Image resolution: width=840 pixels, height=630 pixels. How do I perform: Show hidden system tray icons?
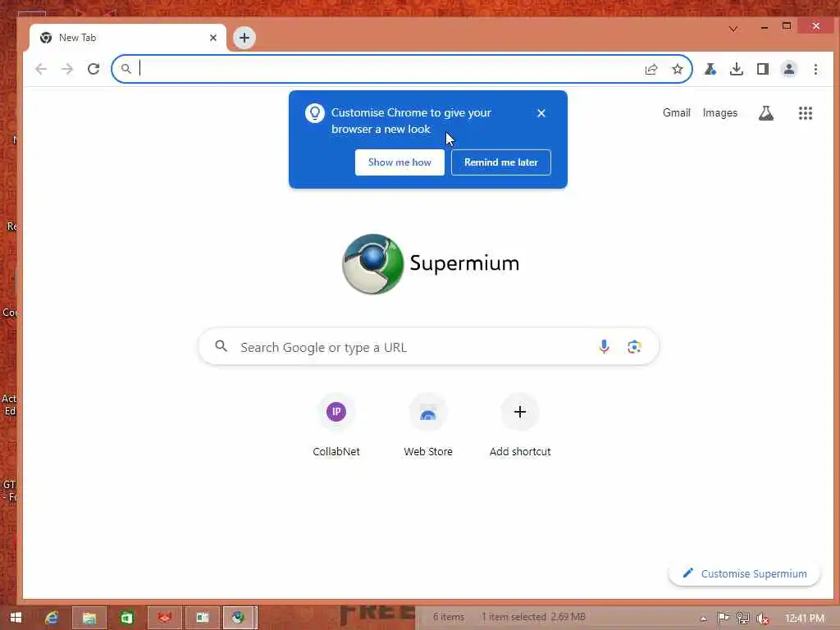703,619
